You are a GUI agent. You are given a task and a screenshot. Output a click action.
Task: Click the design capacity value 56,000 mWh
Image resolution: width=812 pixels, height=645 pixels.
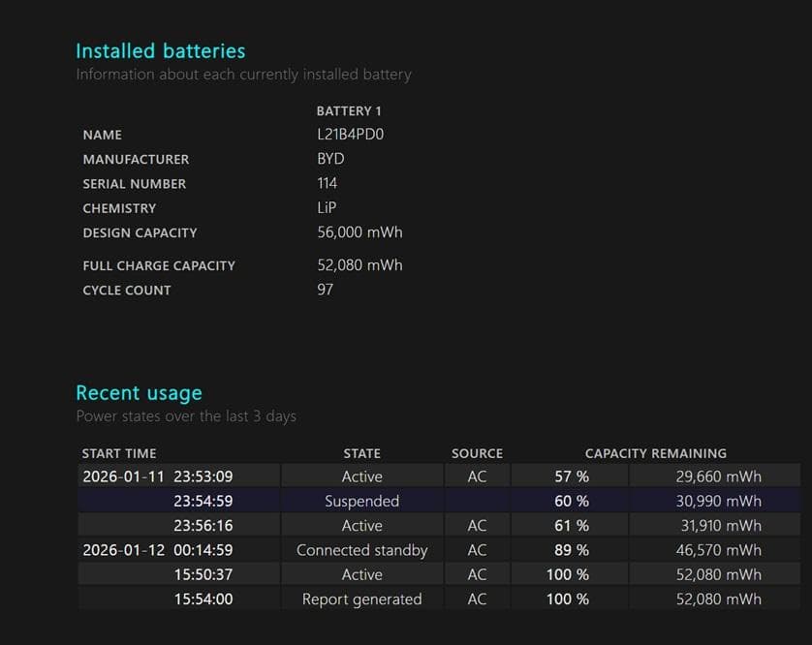[x=359, y=232]
